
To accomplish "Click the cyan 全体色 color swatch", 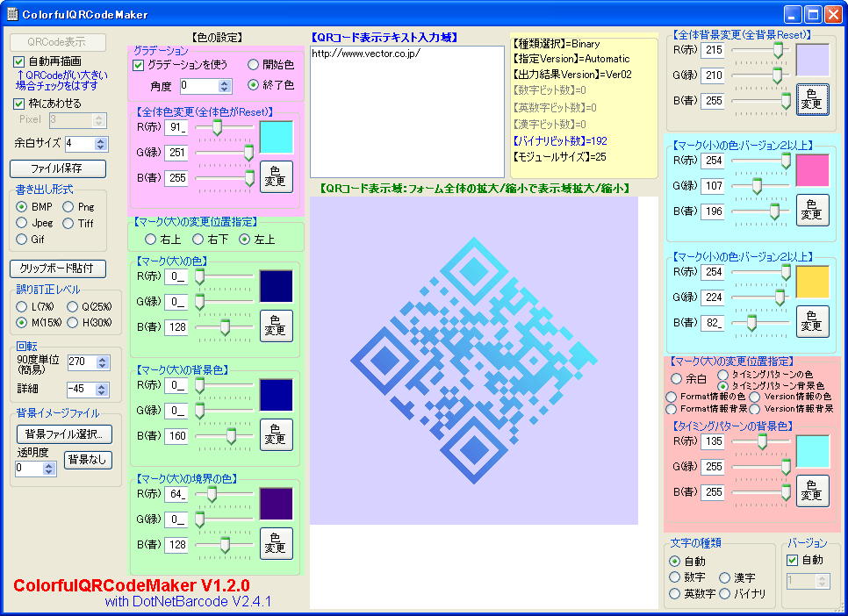I will coord(277,138).
